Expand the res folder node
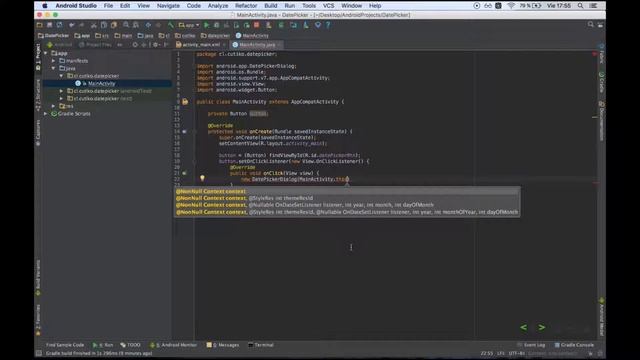Image resolution: width=640 pixels, height=360 pixels. [53, 106]
